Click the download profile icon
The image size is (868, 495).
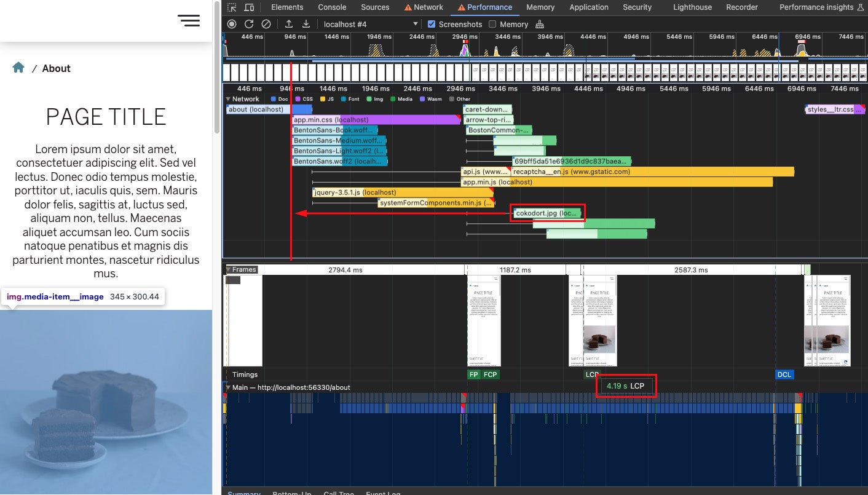click(x=306, y=24)
